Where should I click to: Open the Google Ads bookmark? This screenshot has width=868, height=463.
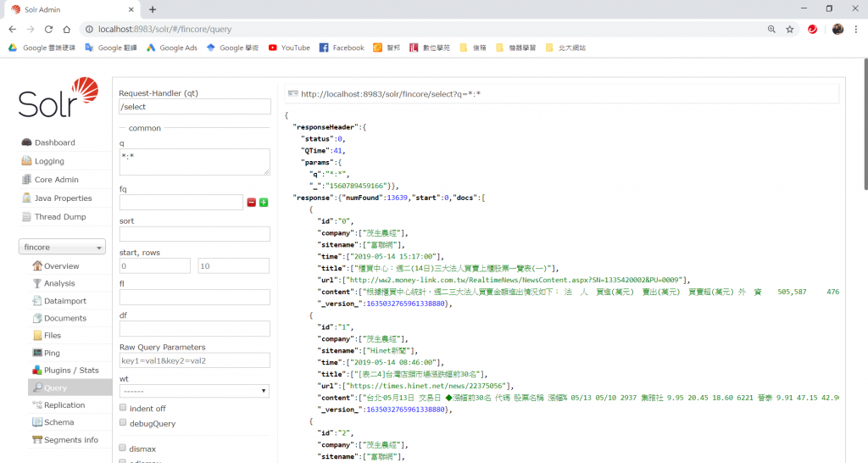coord(172,47)
